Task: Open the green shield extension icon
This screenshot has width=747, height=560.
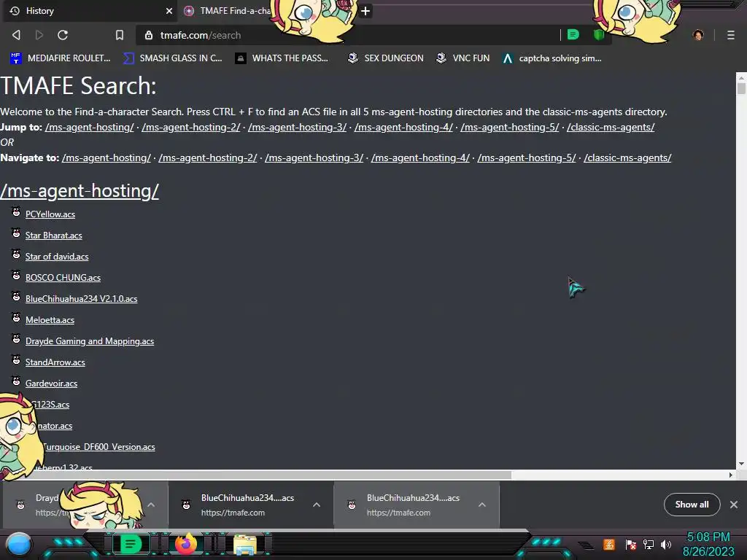Action: pos(599,35)
